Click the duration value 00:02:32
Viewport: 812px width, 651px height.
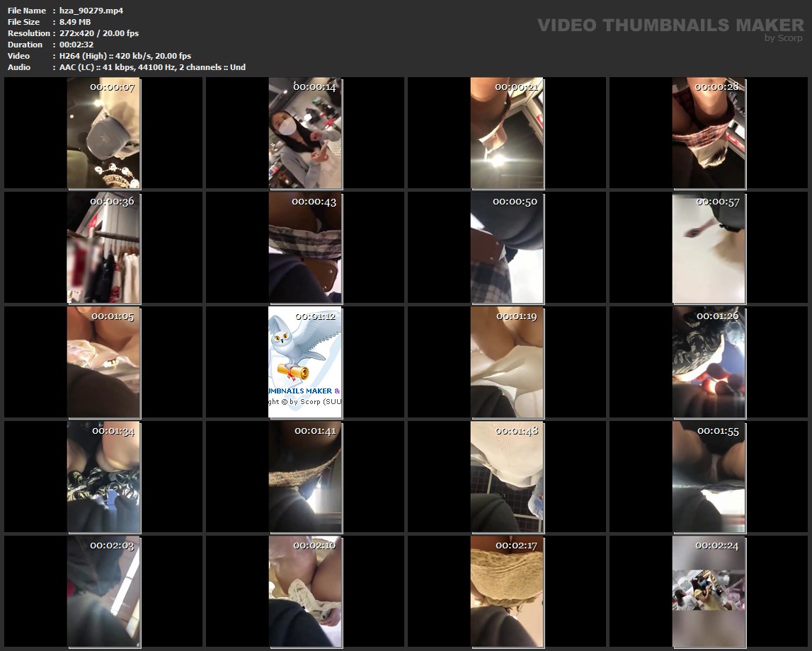pos(76,45)
